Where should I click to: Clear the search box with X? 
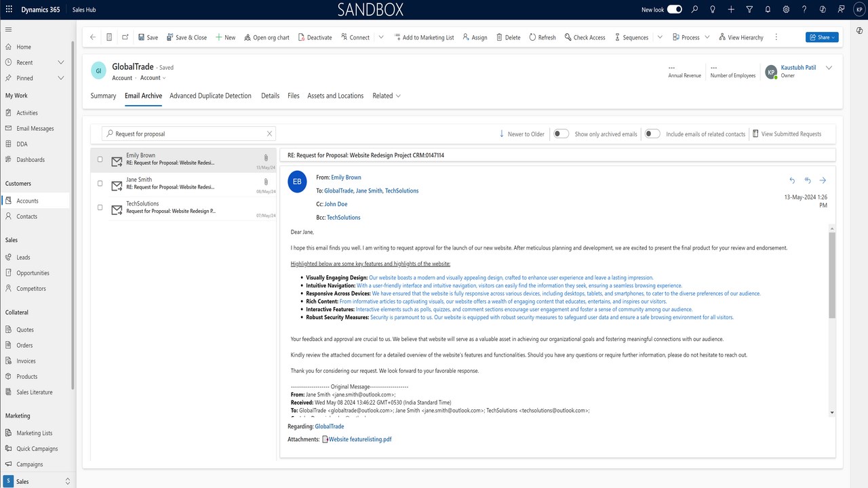(x=269, y=134)
